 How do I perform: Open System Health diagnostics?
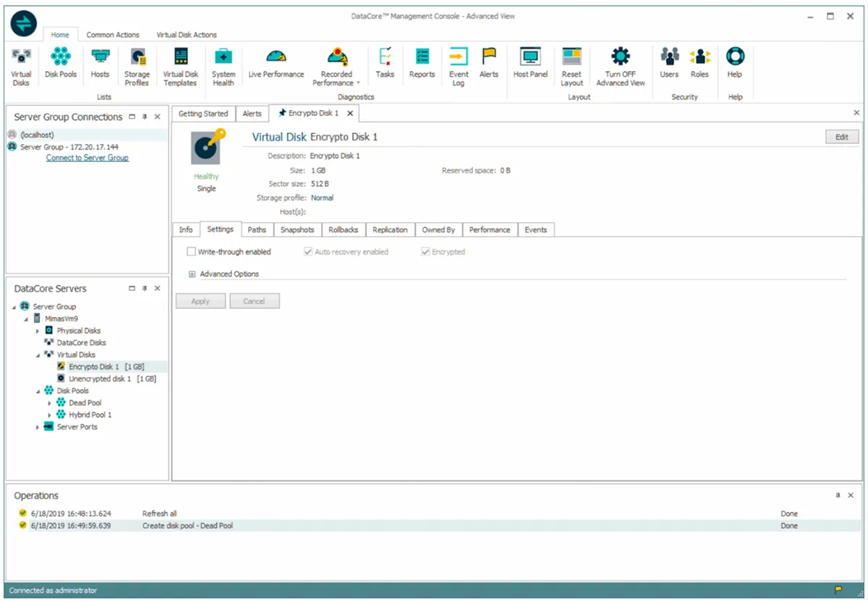pyautogui.click(x=224, y=67)
